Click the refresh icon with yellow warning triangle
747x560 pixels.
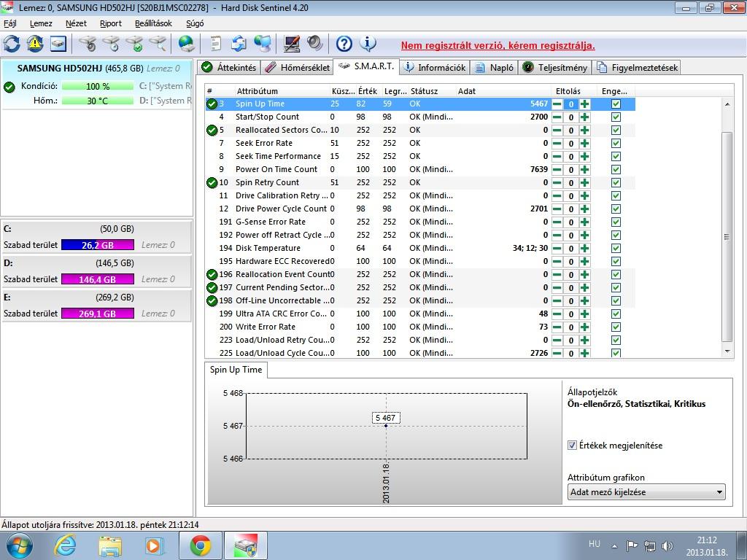(x=35, y=44)
